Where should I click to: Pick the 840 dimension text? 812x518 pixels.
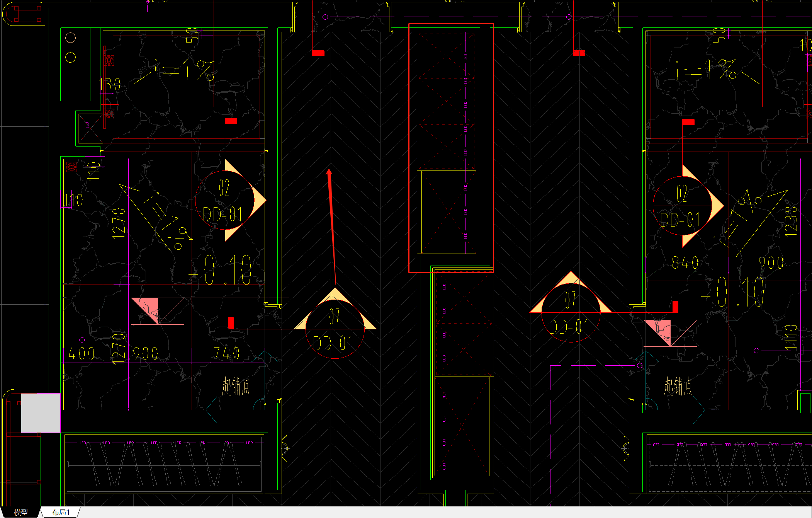point(685,263)
